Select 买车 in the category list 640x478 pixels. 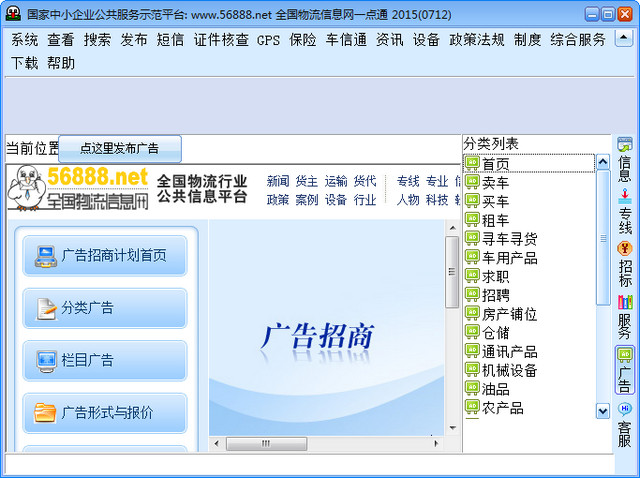pos(496,201)
